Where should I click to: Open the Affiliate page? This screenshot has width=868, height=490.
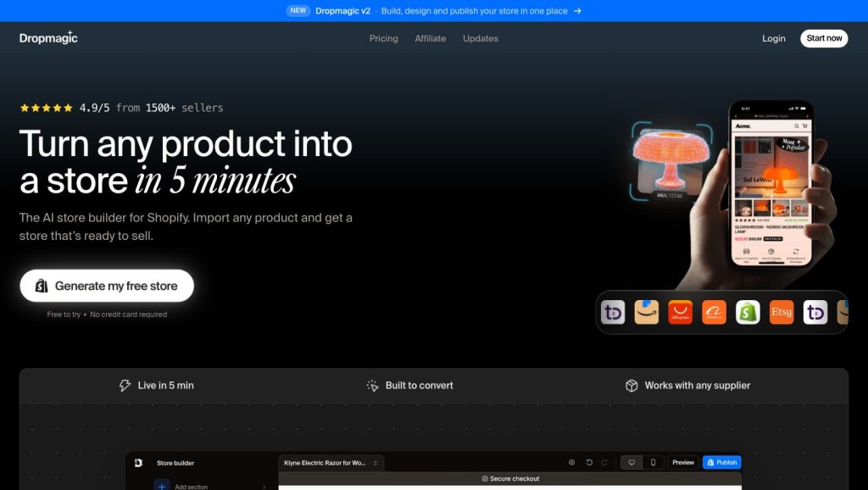point(430,38)
